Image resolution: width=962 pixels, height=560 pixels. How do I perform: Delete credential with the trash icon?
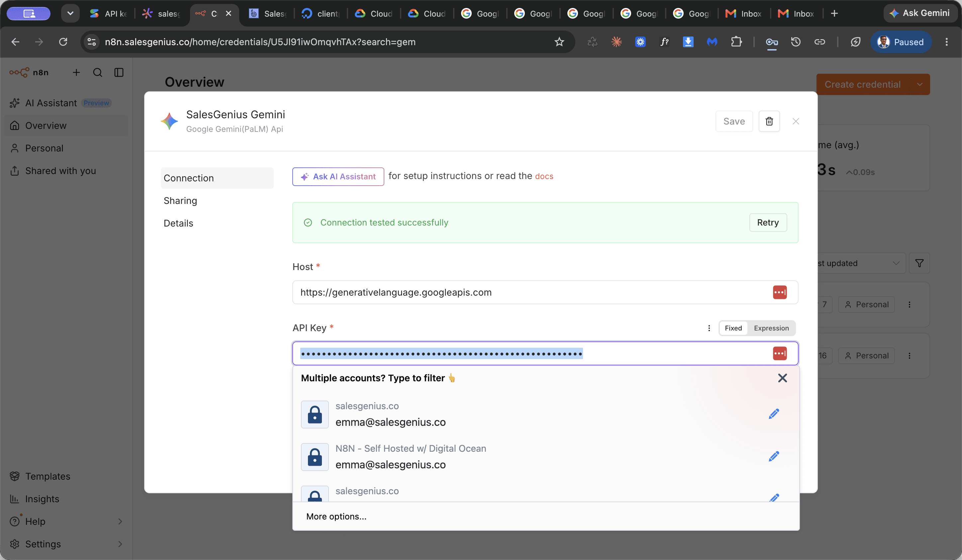[x=769, y=121]
